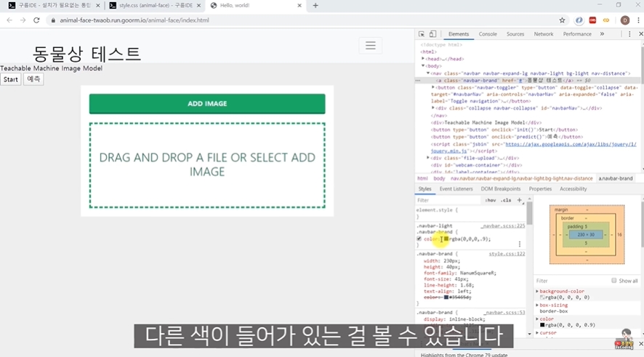Close the first 구름IDE tab
Viewport: 644px width, 357px height.
(x=97, y=5)
